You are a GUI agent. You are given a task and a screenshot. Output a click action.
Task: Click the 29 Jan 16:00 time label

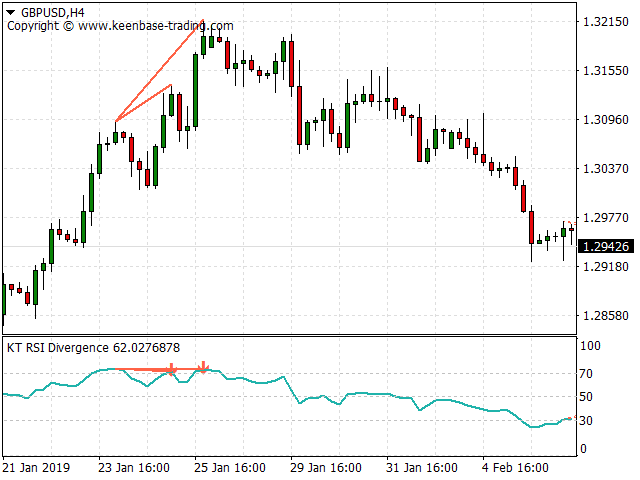click(326, 467)
